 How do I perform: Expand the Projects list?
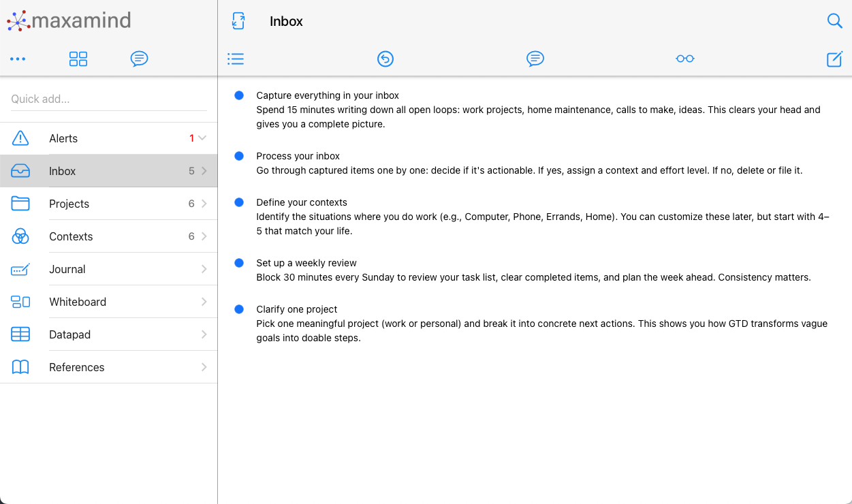pos(204,204)
